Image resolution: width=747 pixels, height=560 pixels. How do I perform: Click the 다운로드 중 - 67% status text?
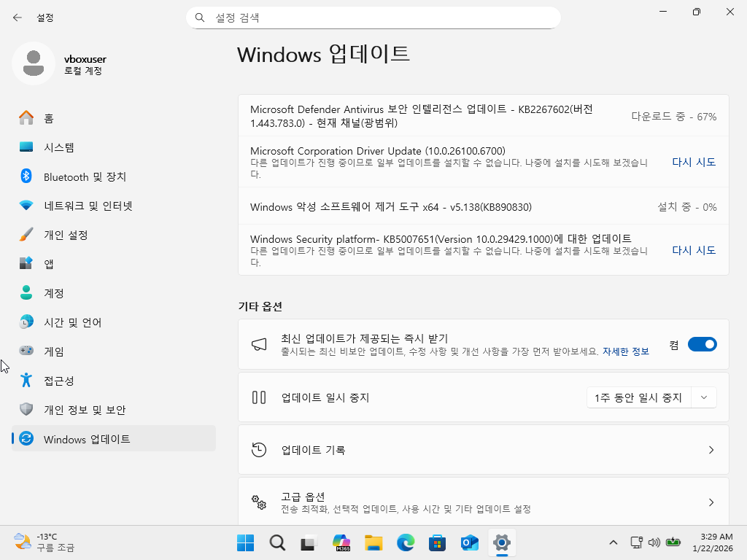click(673, 117)
